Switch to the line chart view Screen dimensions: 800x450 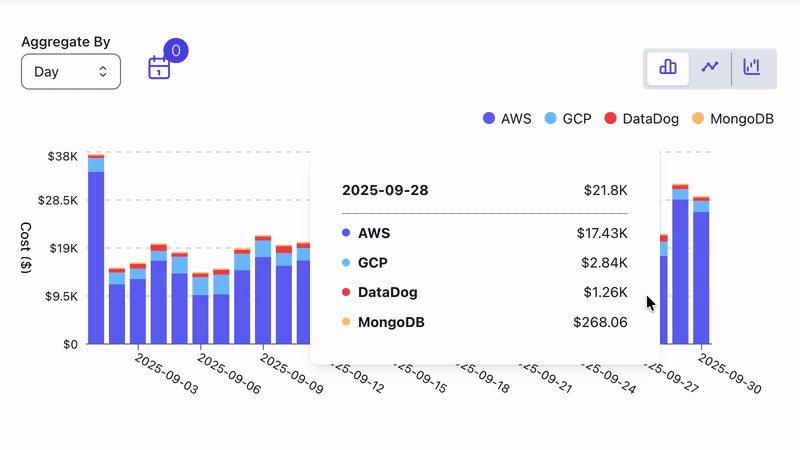tap(710, 68)
